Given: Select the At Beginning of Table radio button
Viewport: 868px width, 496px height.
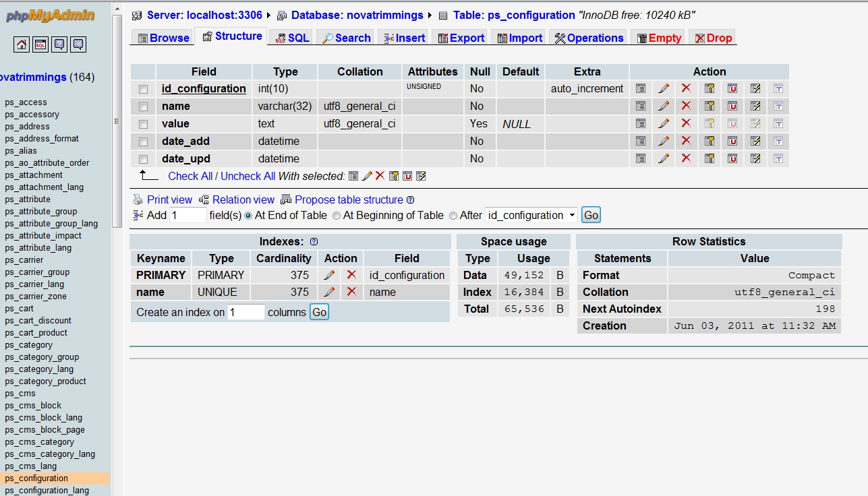Looking at the screenshot, I should (x=337, y=216).
